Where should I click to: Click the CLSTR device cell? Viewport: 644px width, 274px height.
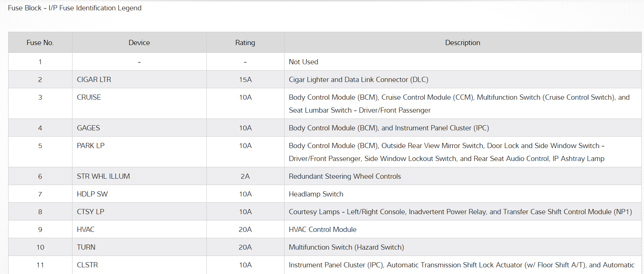pos(87,265)
